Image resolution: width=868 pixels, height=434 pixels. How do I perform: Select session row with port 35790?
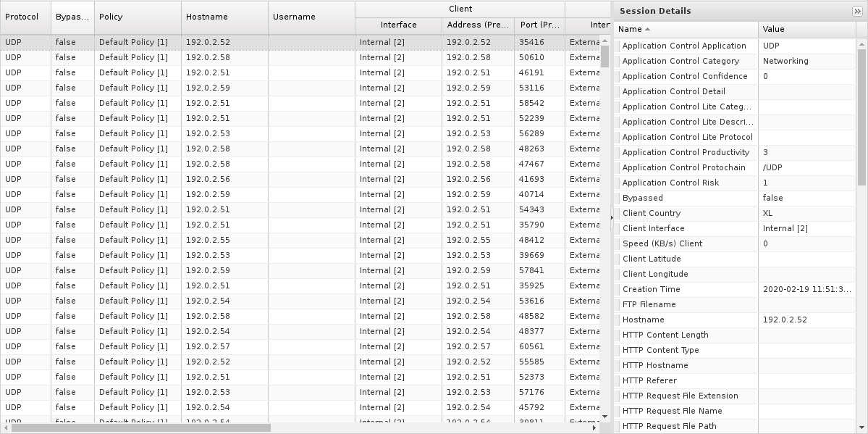300,225
